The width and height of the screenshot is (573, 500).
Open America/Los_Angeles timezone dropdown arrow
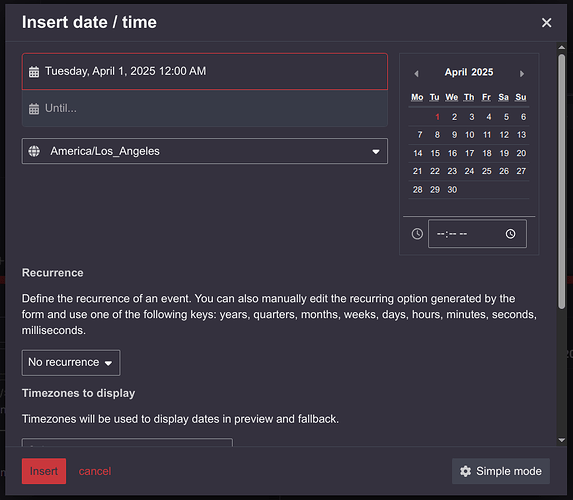pyautogui.click(x=376, y=152)
